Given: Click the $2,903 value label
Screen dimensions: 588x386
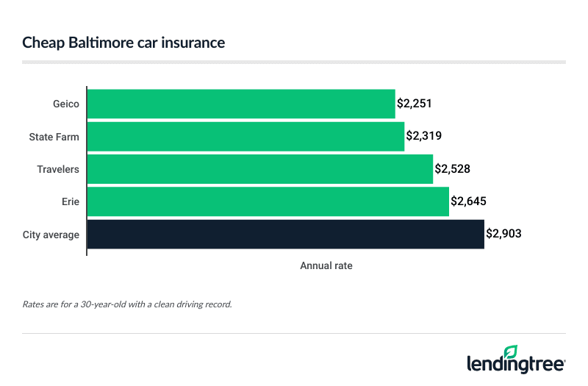Looking at the screenshot, I should pyautogui.click(x=504, y=234).
